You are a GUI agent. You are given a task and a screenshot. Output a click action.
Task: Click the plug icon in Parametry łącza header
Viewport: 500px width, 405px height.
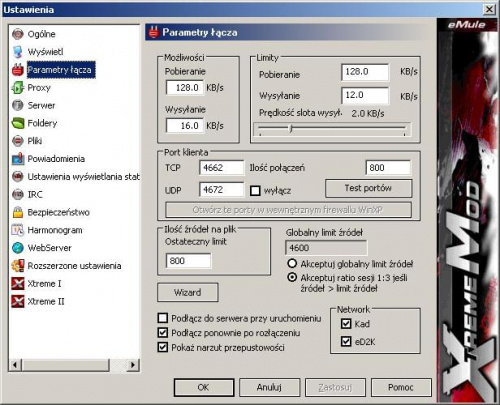point(153,32)
